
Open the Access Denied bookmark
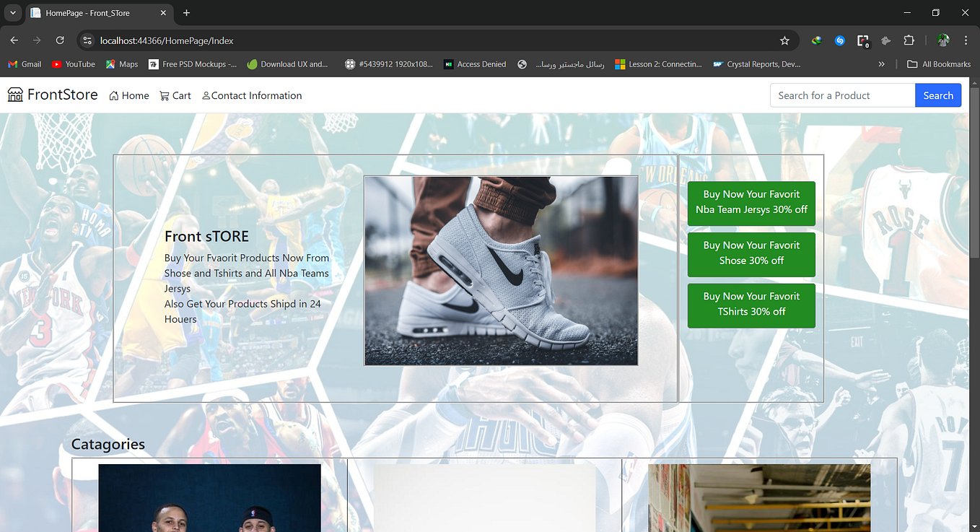475,64
